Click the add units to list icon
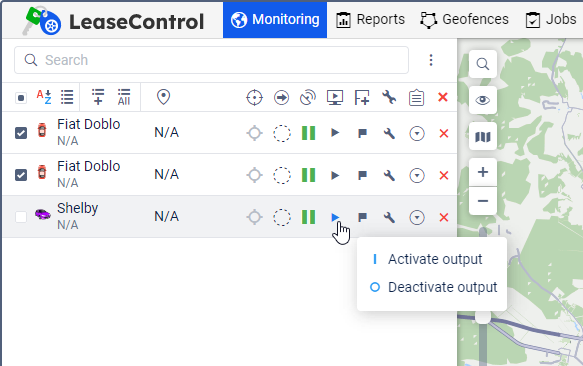The height and width of the screenshot is (366, 583). point(98,97)
